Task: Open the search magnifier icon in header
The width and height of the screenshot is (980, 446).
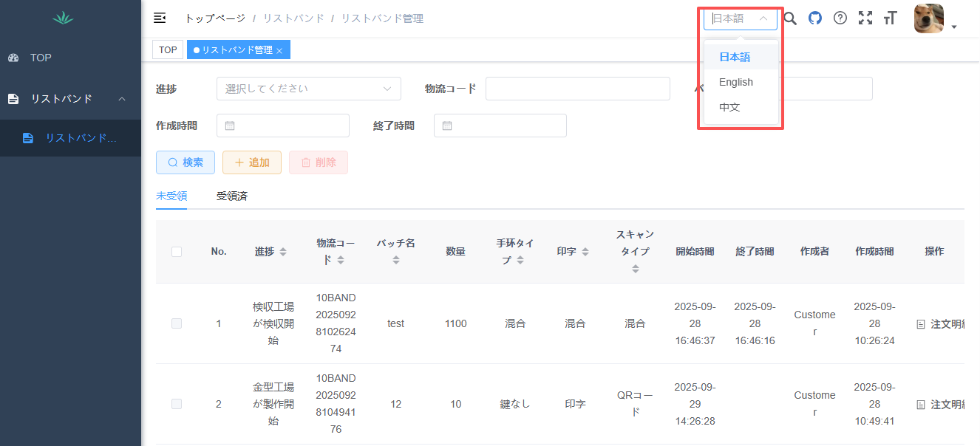Action: [790, 18]
